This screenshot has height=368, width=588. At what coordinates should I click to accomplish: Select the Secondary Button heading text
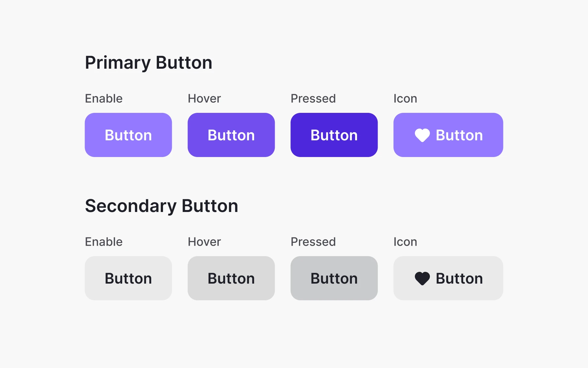(162, 206)
